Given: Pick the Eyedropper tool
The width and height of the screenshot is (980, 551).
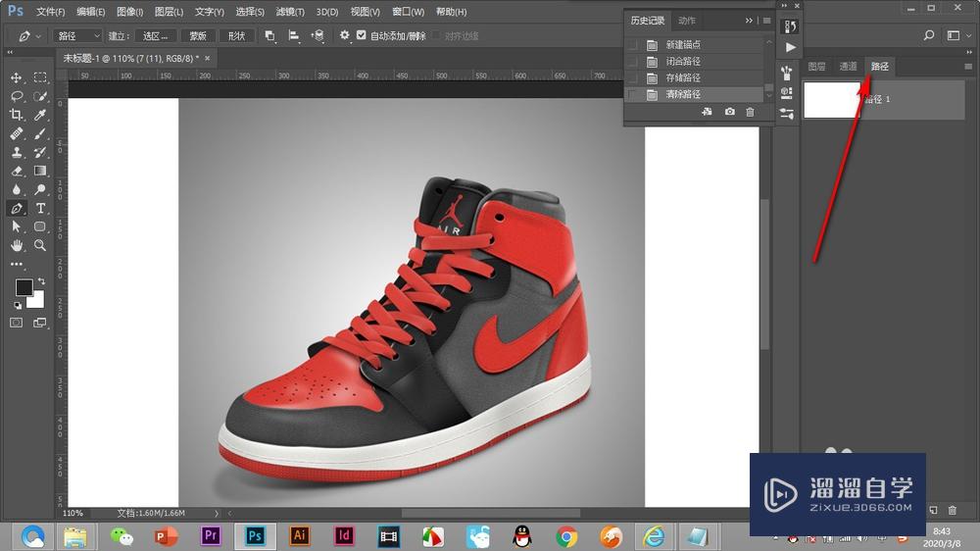Looking at the screenshot, I should tap(41, 115).
